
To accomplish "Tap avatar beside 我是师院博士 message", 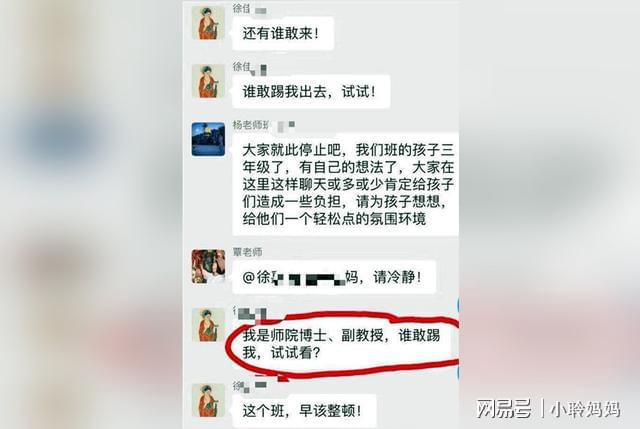I will (x=208, y=325).
